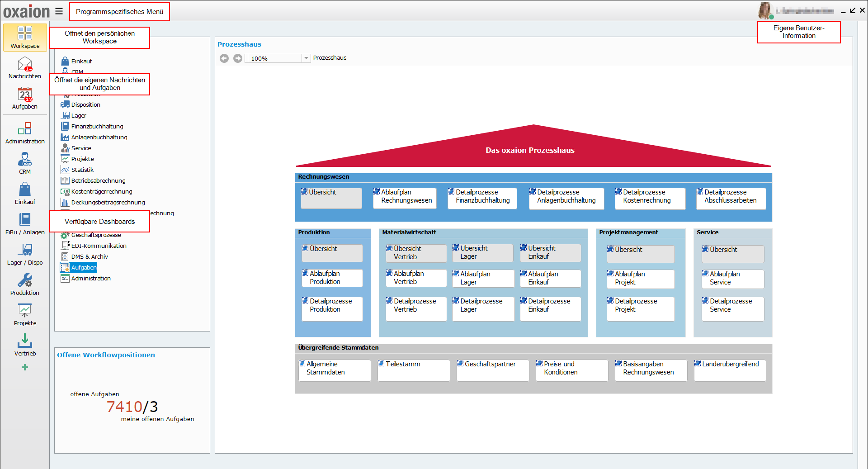Open Detailprozesse Produktion box

coord(332,309)
